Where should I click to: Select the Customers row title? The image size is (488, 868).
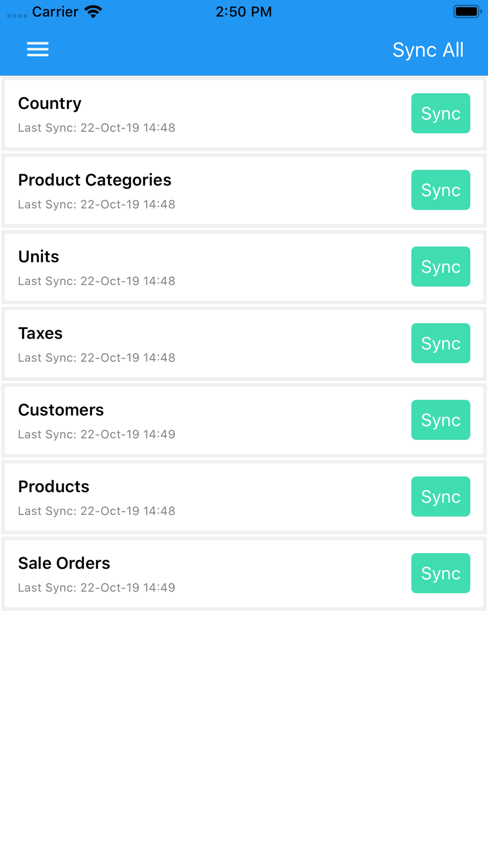[x=61, y=410]
